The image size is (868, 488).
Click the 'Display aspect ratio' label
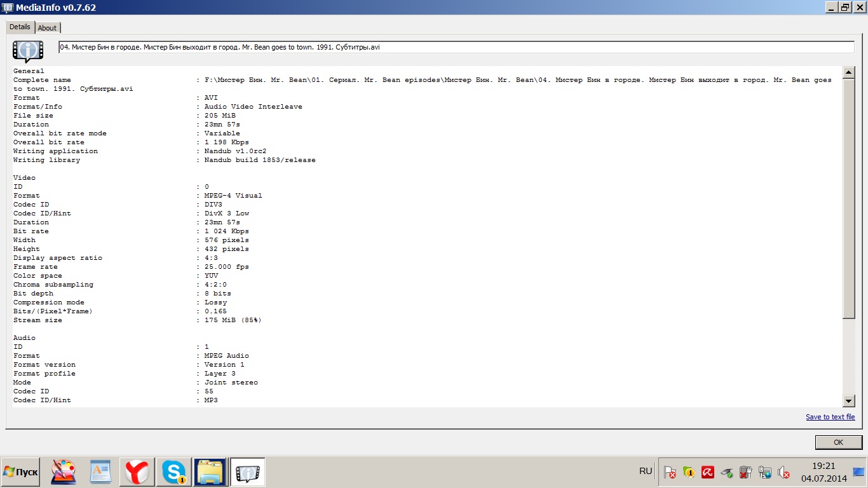(58, 258)
